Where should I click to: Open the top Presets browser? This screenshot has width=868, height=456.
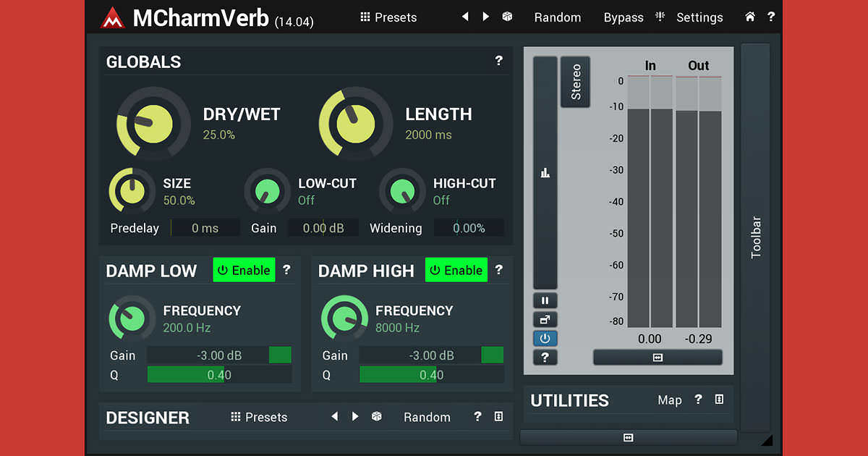click(388, 17)
